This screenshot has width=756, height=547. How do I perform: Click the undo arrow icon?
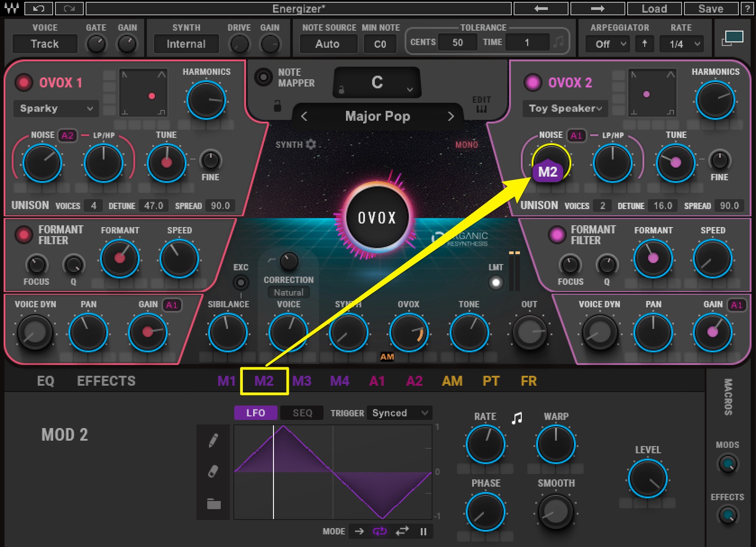pyautogui.click(x=39, y=9)
